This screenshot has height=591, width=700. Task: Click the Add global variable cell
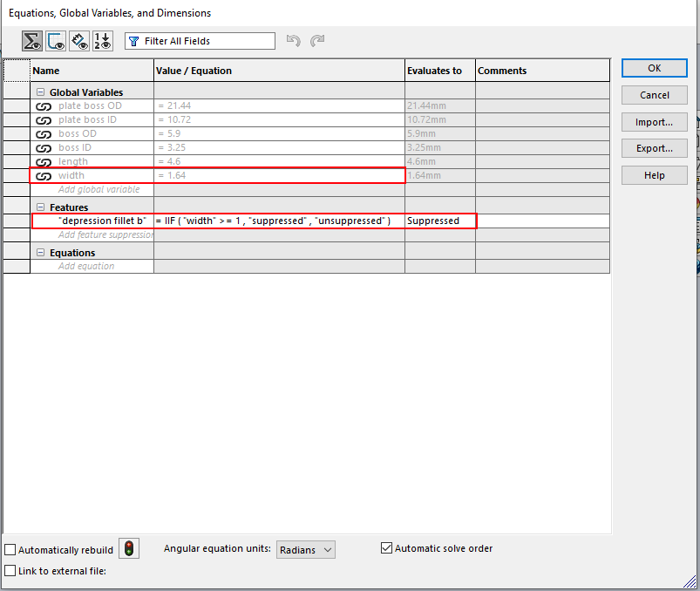tap(99, 190)
